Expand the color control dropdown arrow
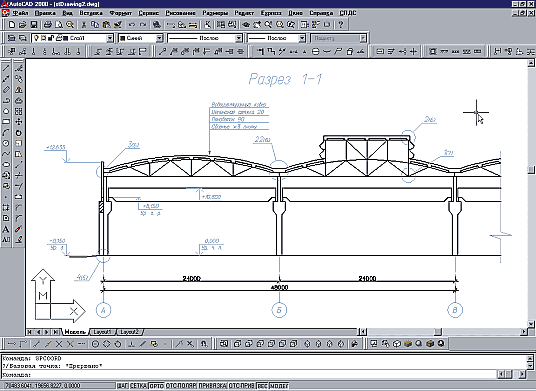The height and width of the screenshot is (391, 536). [159, 38]
